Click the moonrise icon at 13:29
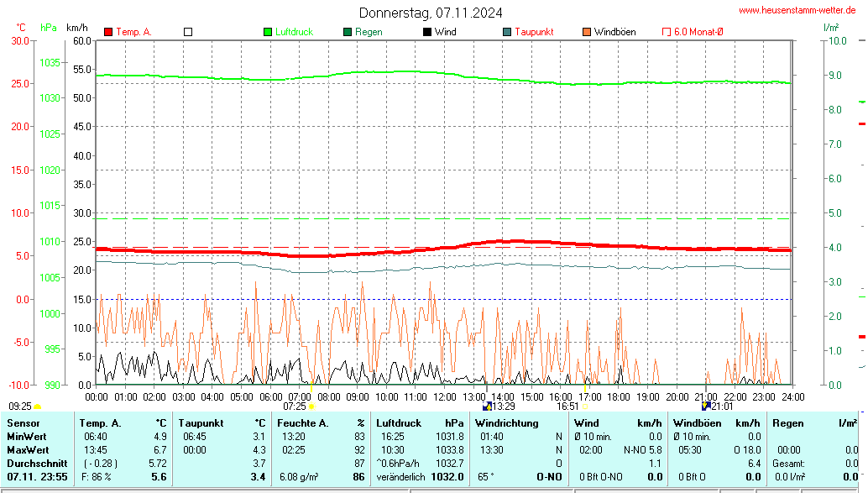The width and height of the screenshot is (868, 493). [x=487, y=406]
